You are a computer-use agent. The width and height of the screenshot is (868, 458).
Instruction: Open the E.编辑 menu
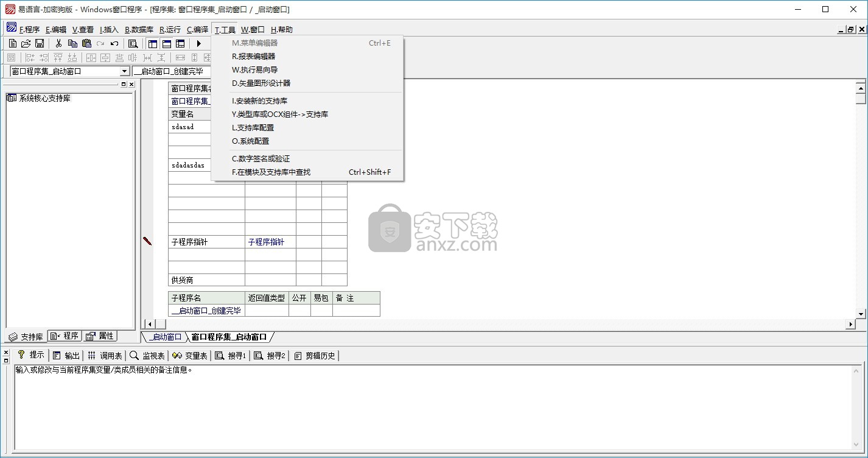pyautogui.click(x=56, y=29)
